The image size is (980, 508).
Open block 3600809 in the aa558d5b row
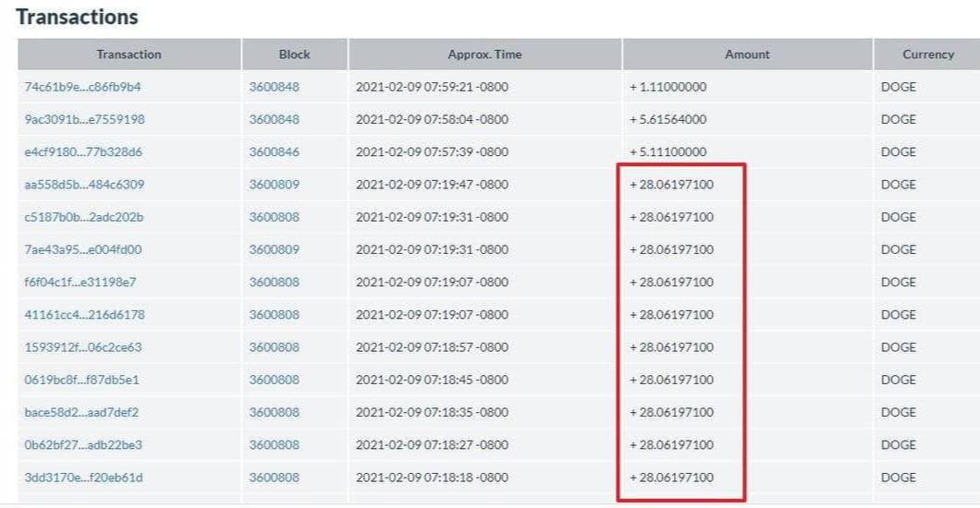pos(275,184)
